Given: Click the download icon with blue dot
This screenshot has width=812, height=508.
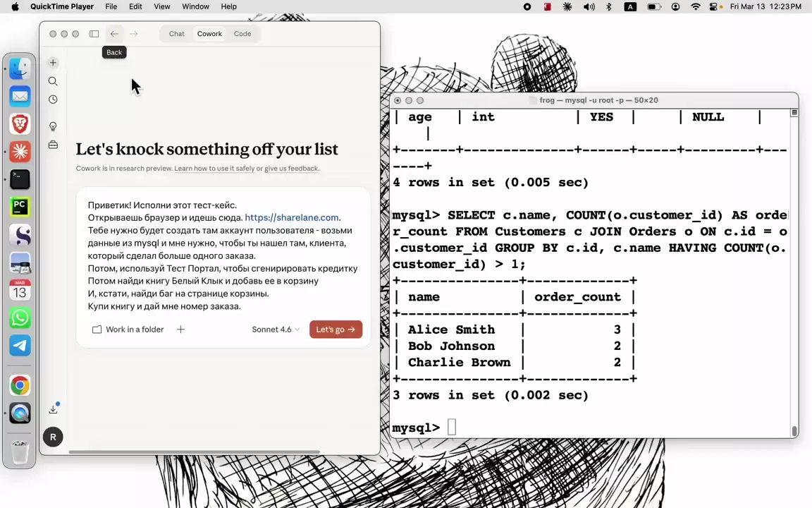Looking at the screenshot, I should [53, 410].
